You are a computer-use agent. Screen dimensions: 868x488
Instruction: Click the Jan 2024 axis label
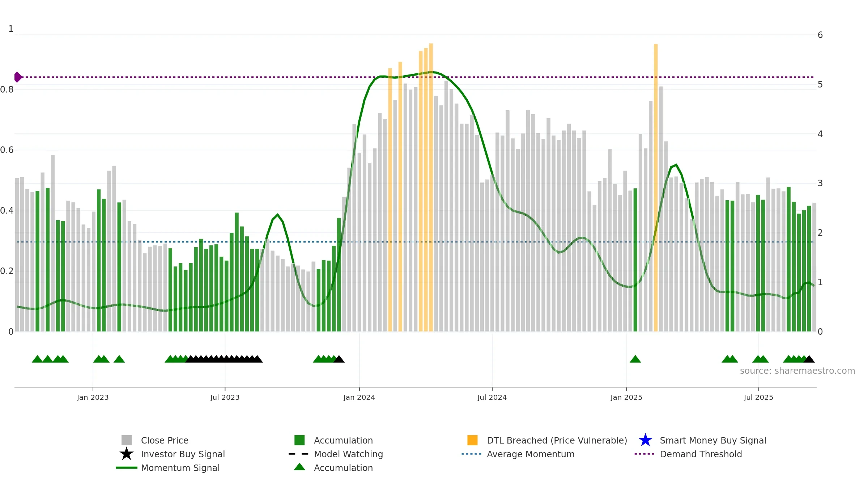tap(359, 397)
